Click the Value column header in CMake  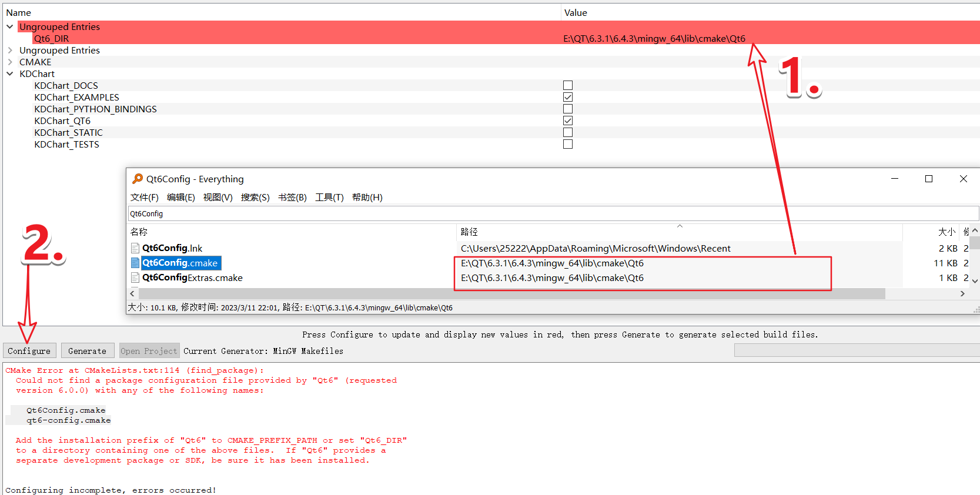coord(771,12)
